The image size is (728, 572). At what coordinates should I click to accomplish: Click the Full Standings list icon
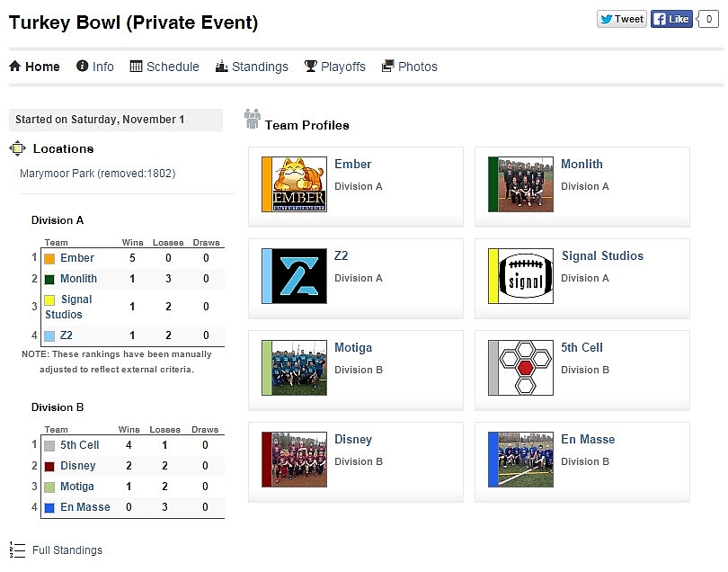pos(17,550)
